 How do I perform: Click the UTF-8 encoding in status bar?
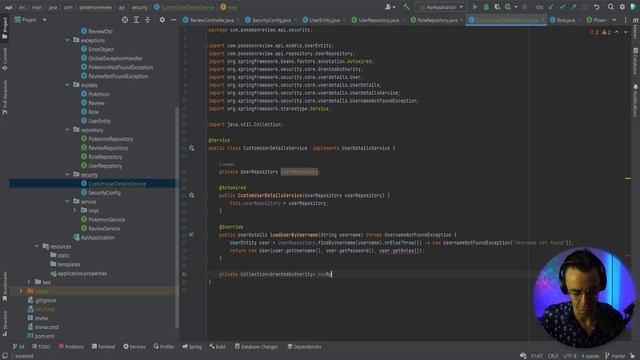[x=570, y=356]
